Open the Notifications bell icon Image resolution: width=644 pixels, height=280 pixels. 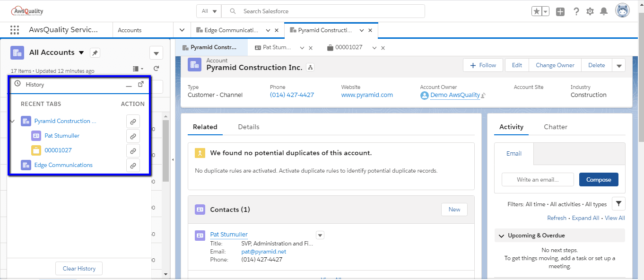click(604, 11)
